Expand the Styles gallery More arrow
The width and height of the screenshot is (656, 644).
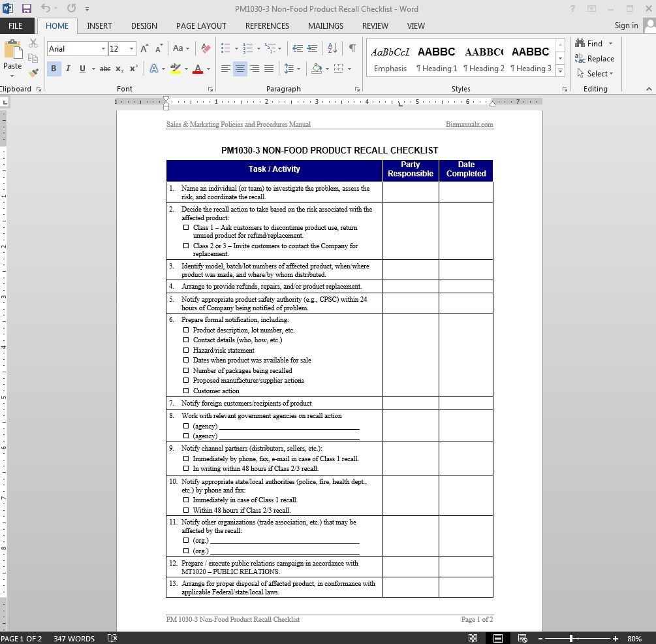pyautogui.click(x=560, y=71)
